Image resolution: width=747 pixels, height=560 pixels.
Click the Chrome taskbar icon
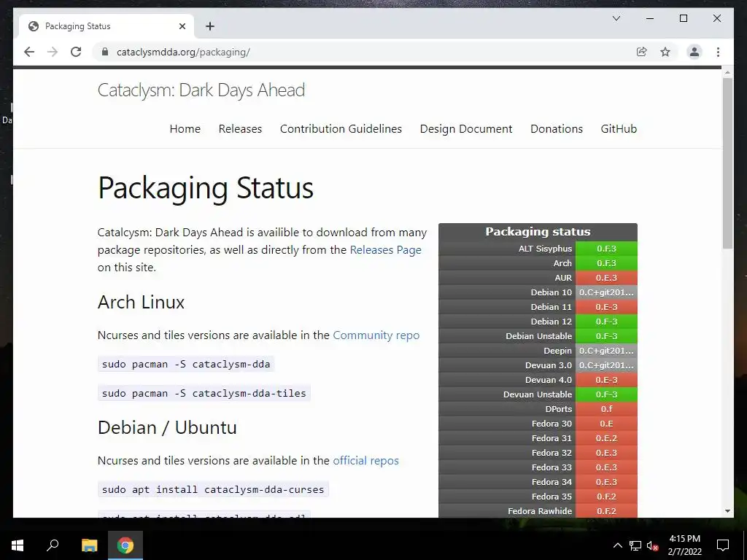point(125,545)
